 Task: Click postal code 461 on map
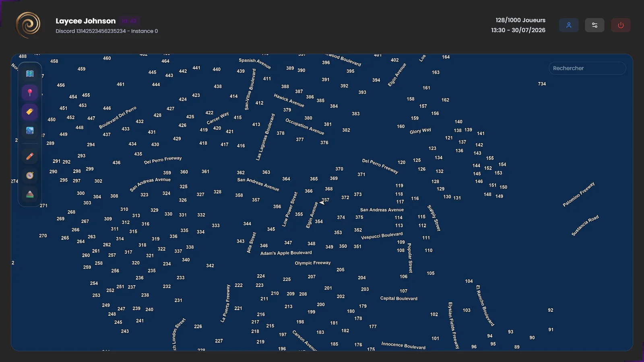click(120, 84)
